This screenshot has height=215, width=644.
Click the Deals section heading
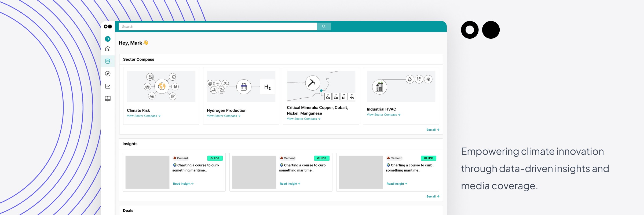point(128,210)
